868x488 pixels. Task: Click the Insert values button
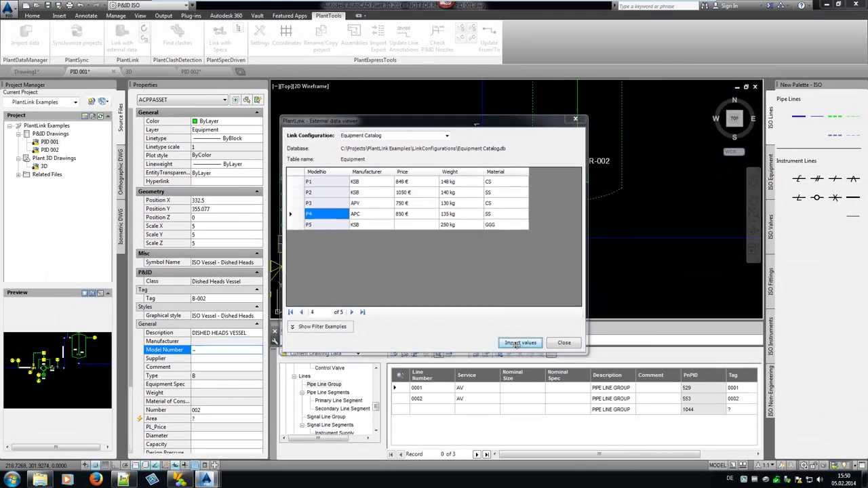[520, 342]
